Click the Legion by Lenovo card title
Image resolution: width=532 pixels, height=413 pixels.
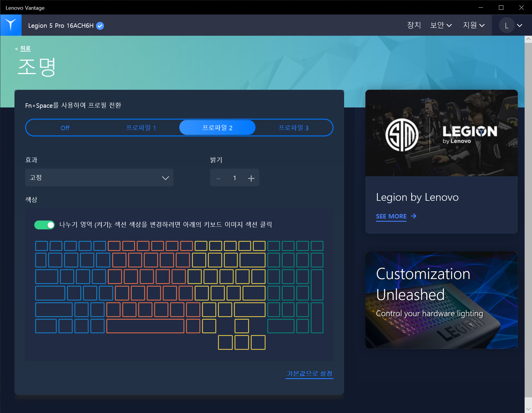pyautogui.click(x=417, y=197)
